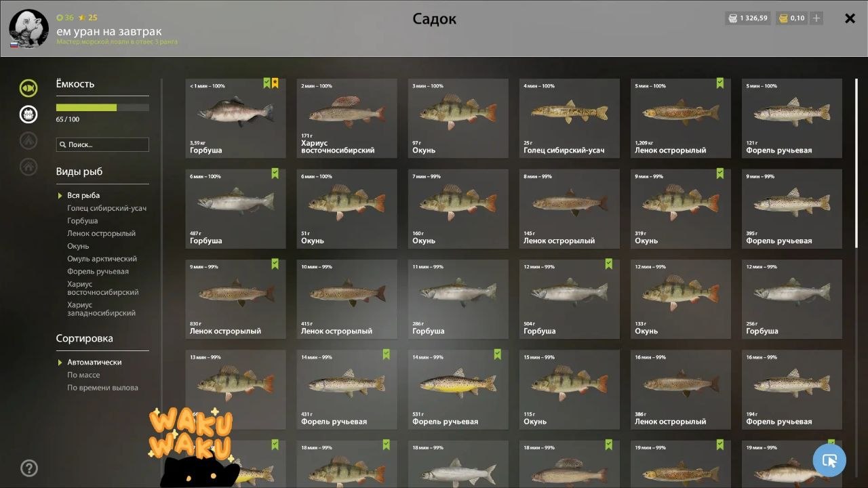This screenshot has width=868, height=488.
Task: Click the silver coins balance icon
Action: 732,18
